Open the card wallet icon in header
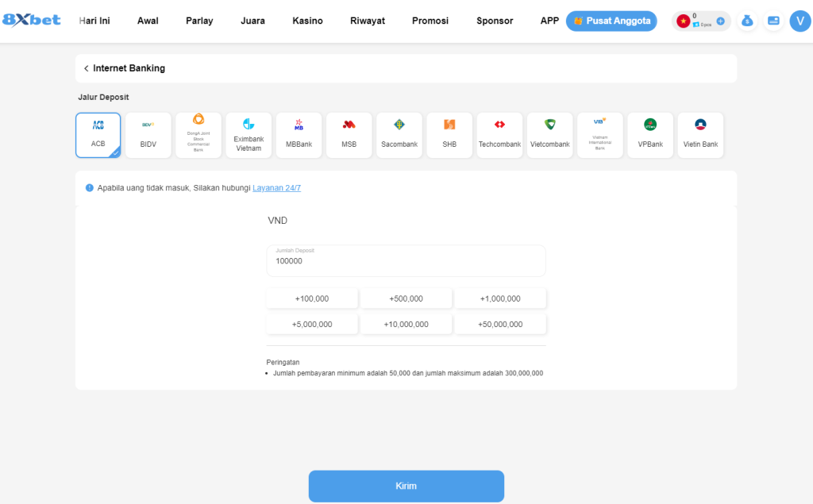This screenshot has width=813, height=504. (773, 21)
